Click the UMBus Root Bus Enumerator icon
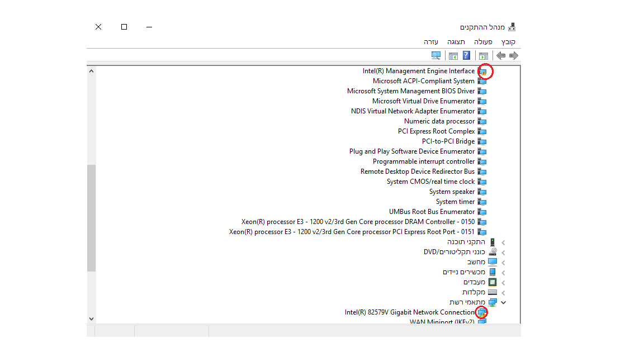The height and width of the screenshot is (362, 644). click(x=482, y=212)
